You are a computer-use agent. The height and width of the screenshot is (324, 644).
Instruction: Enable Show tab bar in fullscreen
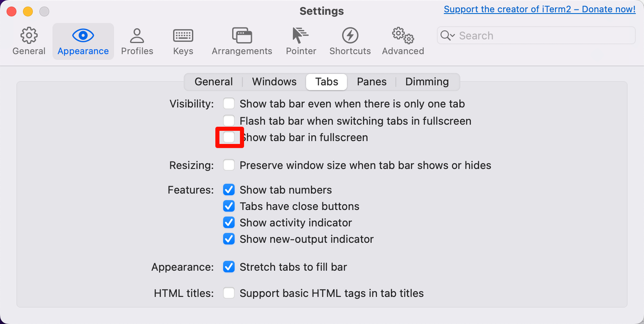(229, 137)
